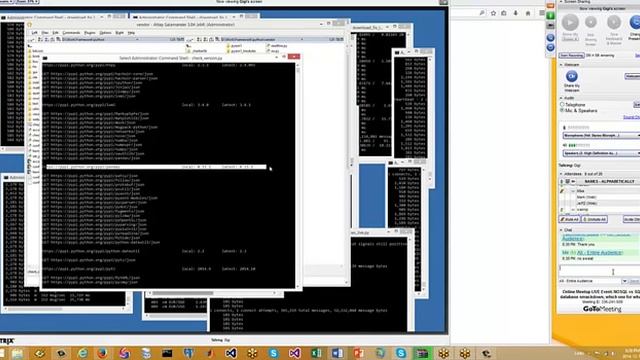Click the All - Entire Audience chat link
The width and height of the screenshot is (640, 360).
tap(599, 253)
